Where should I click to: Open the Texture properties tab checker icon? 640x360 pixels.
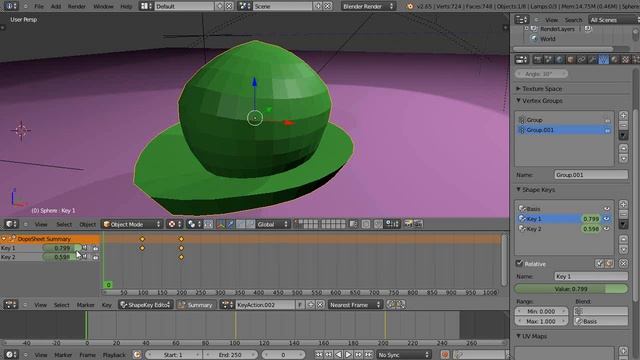(625, 60)
